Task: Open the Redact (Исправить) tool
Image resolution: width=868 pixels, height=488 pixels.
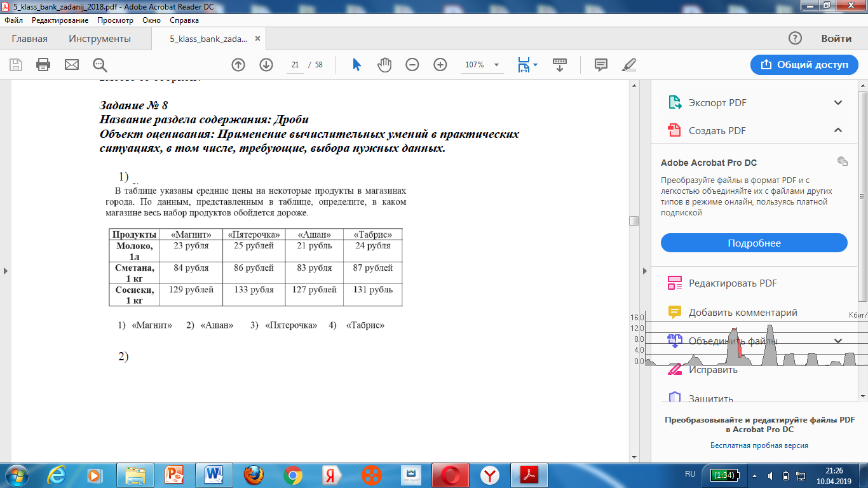Action: click(x=702, y=370)
